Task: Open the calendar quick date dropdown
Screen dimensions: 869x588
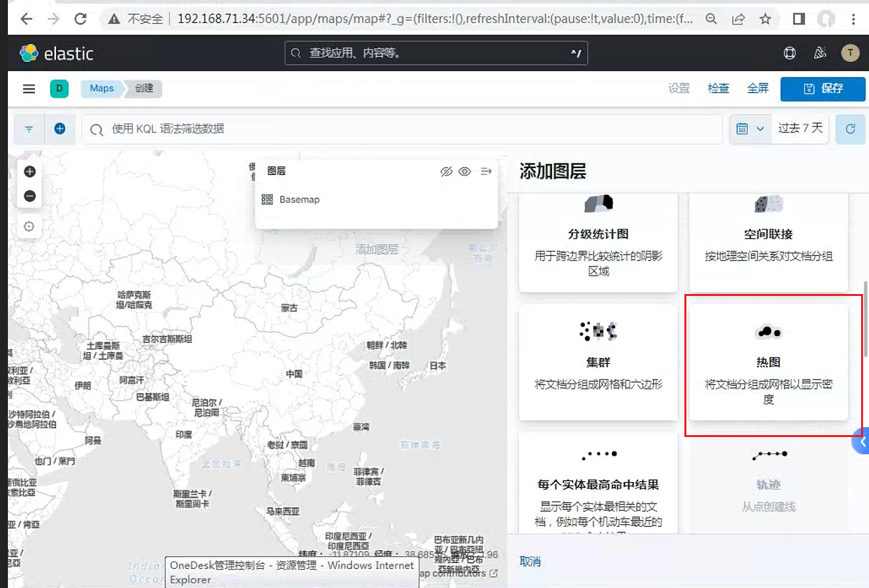Action: tap(750, 129)
